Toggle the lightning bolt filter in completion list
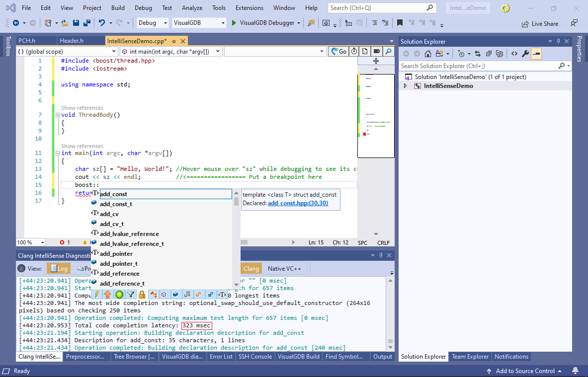 [x=97, y=295]
